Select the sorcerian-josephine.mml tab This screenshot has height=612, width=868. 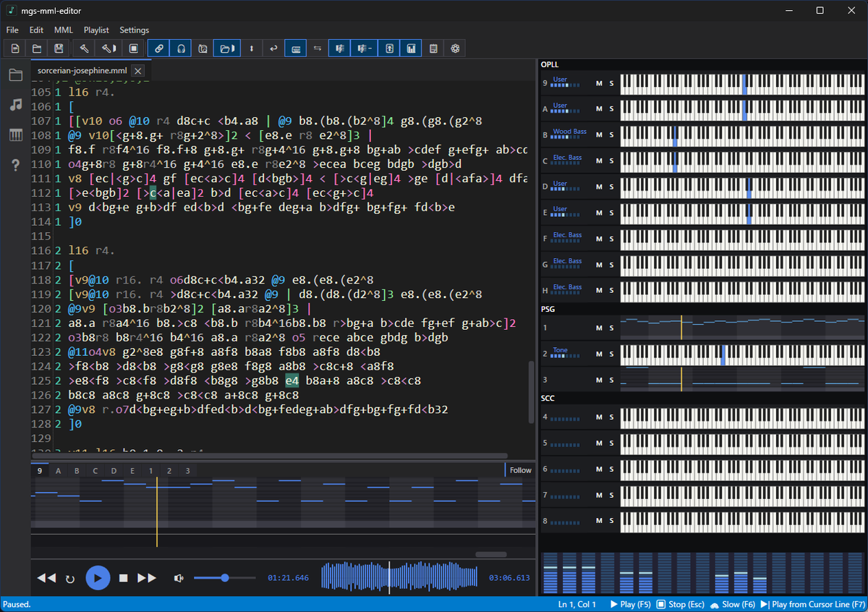[x=82, y=71]
